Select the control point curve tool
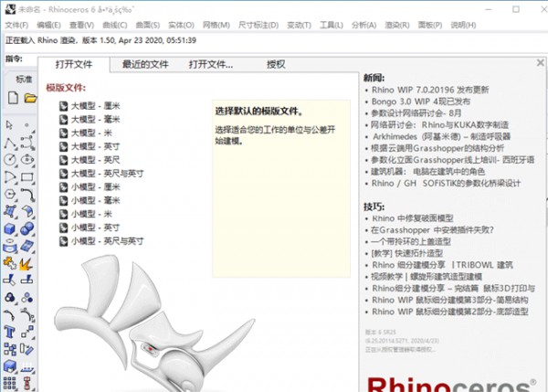 tap(27, 143)
